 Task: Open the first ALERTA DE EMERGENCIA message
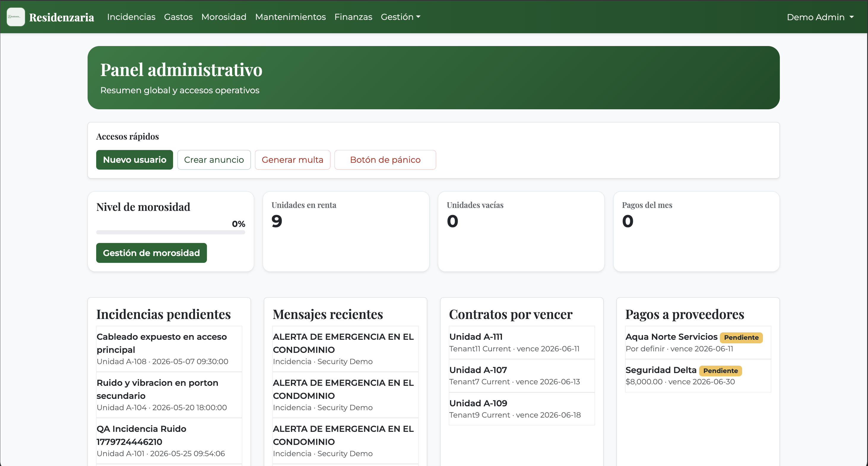[x=345, y=349]
